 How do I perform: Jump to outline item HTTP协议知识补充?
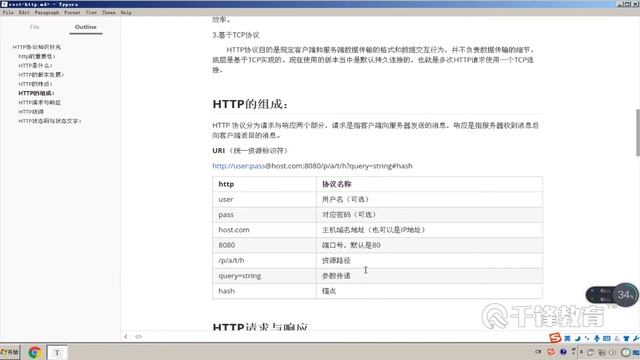point(36,47)
